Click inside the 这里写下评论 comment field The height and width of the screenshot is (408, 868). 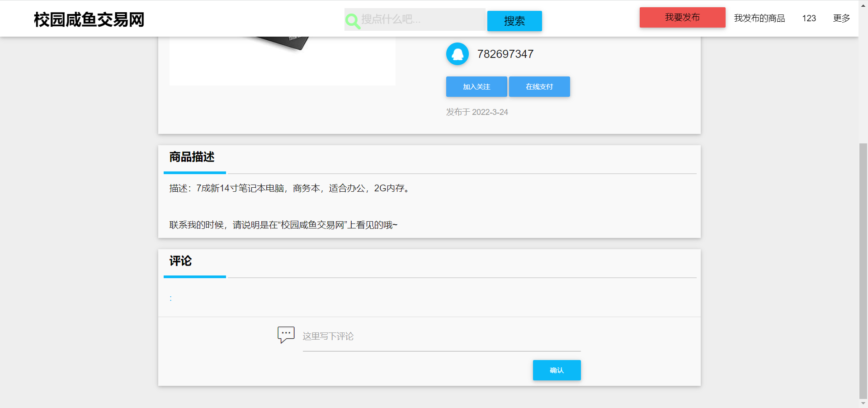click(441, 337)
